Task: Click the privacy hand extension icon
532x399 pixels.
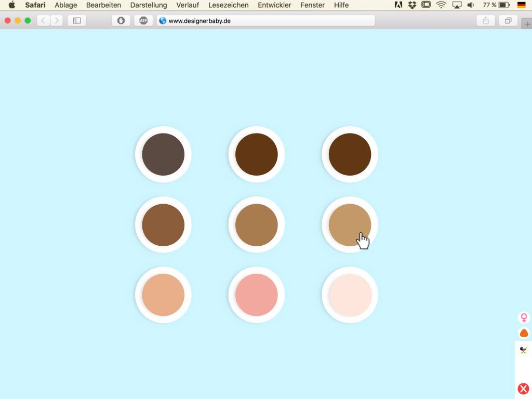Action: (x=121, y=21)
